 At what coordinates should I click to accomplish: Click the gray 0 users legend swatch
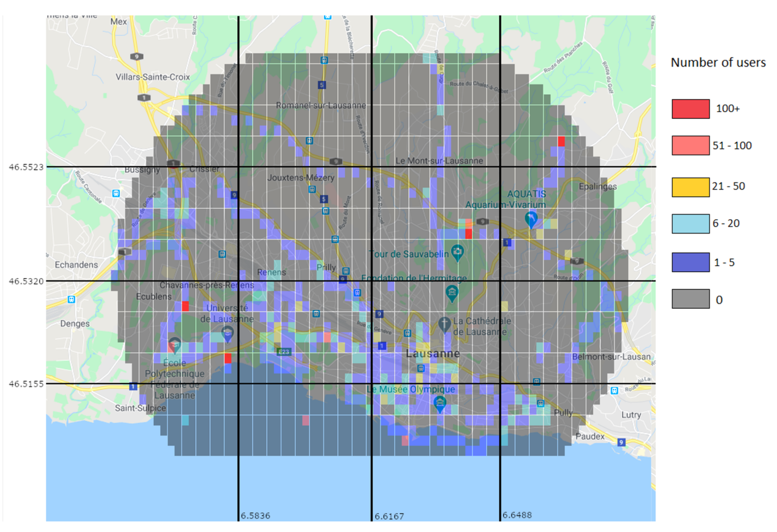(690, 299)
